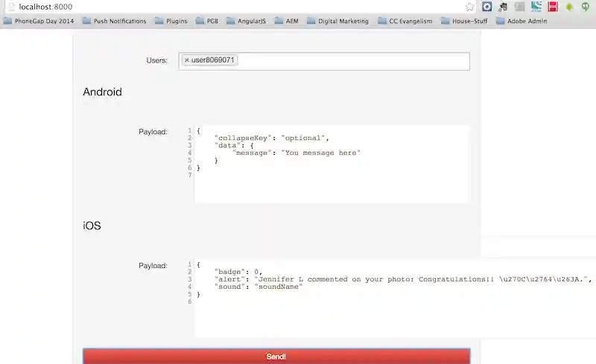Open the Adobe Admin bookmark folder
Screen dimensions: 596x364
point(520,21)
